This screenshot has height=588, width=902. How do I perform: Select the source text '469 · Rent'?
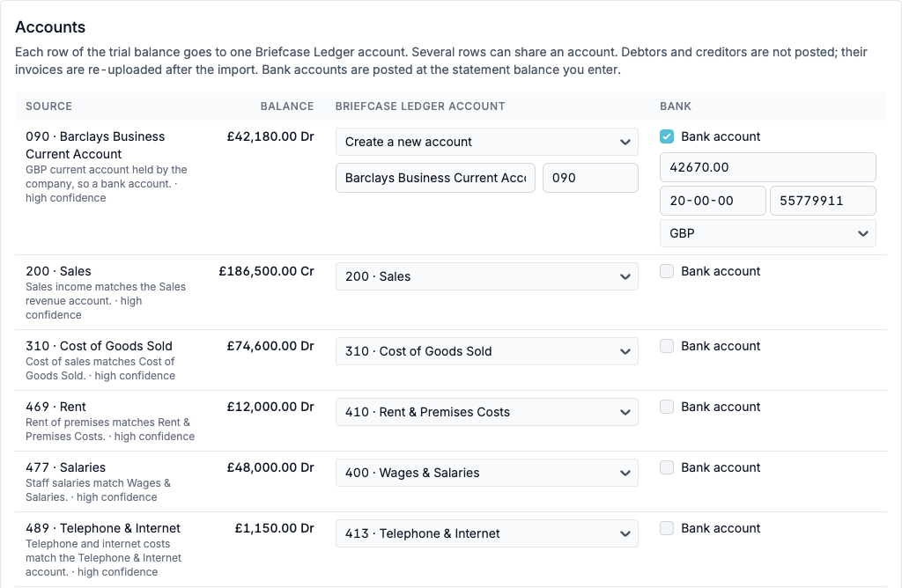(55, 407)
